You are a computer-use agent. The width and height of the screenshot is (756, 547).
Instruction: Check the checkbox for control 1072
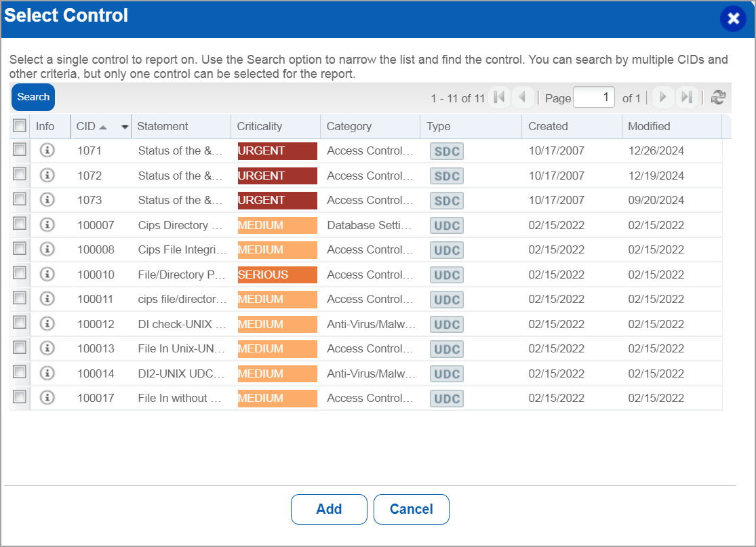(19, 175)
